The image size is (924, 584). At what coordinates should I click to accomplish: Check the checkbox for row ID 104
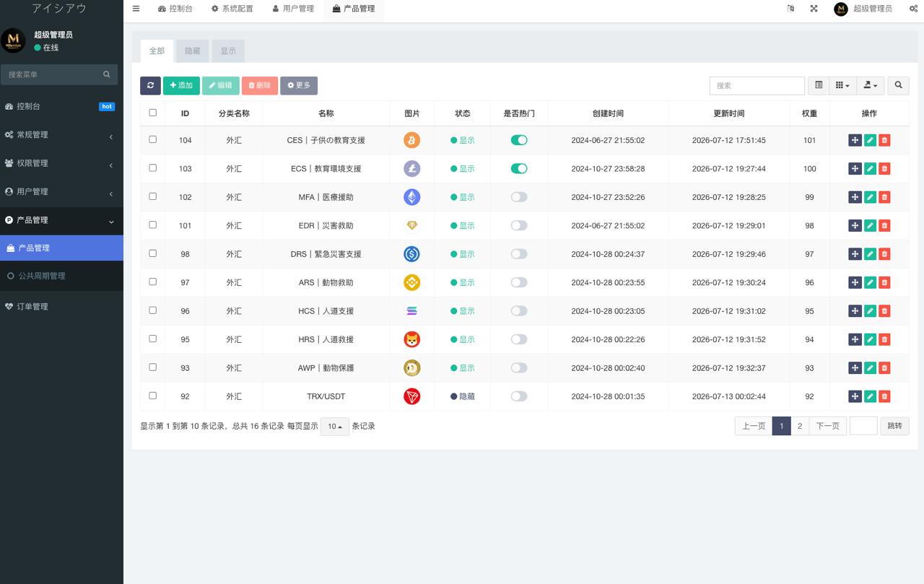click(152, 139)
